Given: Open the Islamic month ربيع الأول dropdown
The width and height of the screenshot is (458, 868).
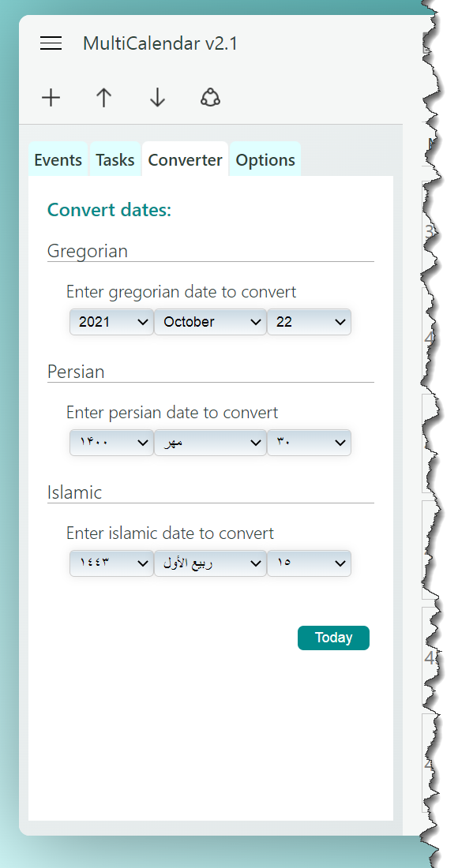Looking at the screenshot, I should 210,563.
